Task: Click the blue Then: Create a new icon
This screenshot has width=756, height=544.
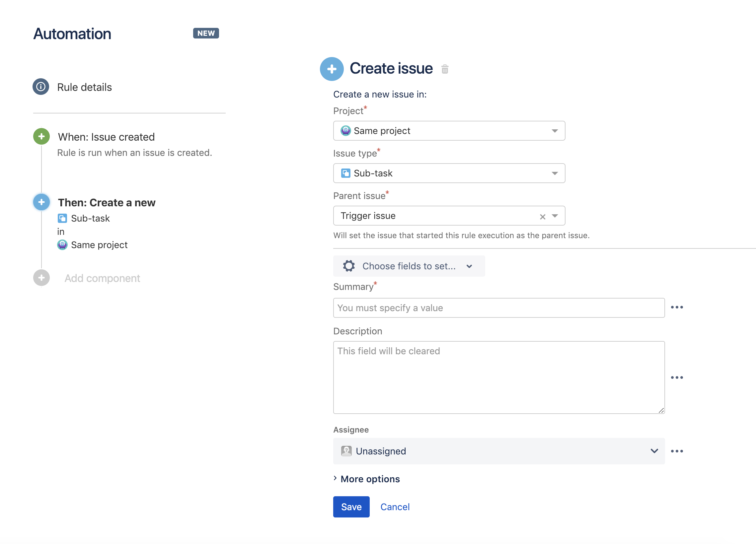Action: [x=41, y=202]
